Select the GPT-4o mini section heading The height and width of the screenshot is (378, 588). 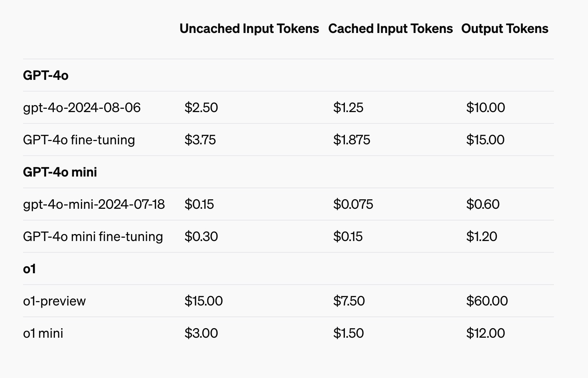coord(60,172)
